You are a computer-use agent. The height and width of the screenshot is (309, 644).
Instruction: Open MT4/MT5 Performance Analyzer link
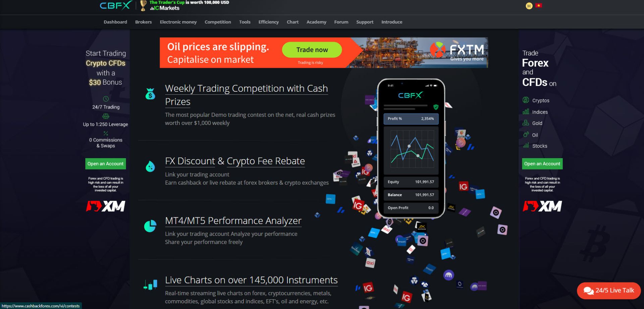point(233,221)
